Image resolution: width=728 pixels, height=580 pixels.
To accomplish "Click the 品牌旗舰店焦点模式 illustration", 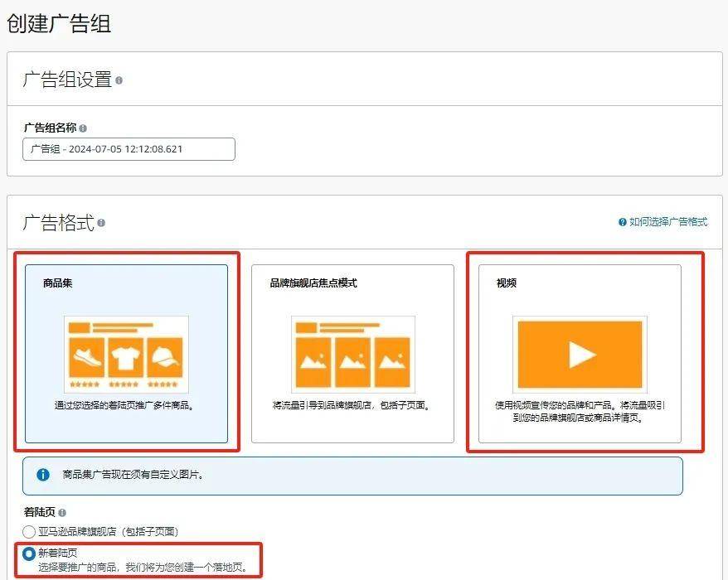I will [353, 355].
